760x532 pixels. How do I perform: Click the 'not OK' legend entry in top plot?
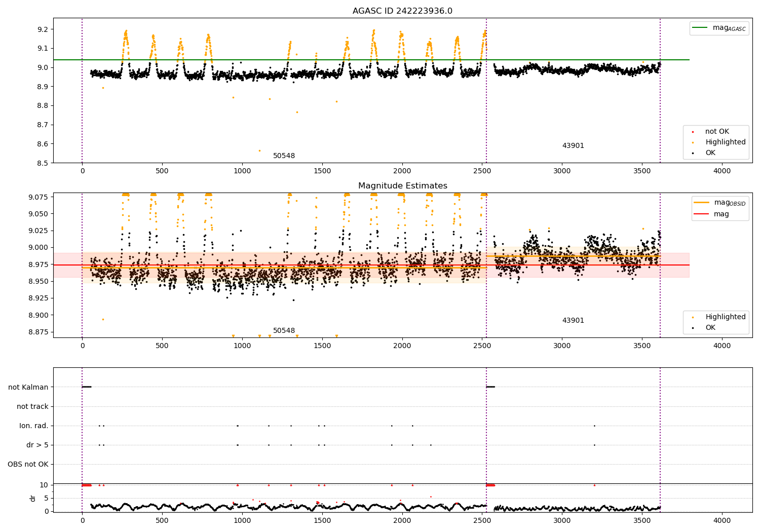pyautogui.click(x=717, y=132)
